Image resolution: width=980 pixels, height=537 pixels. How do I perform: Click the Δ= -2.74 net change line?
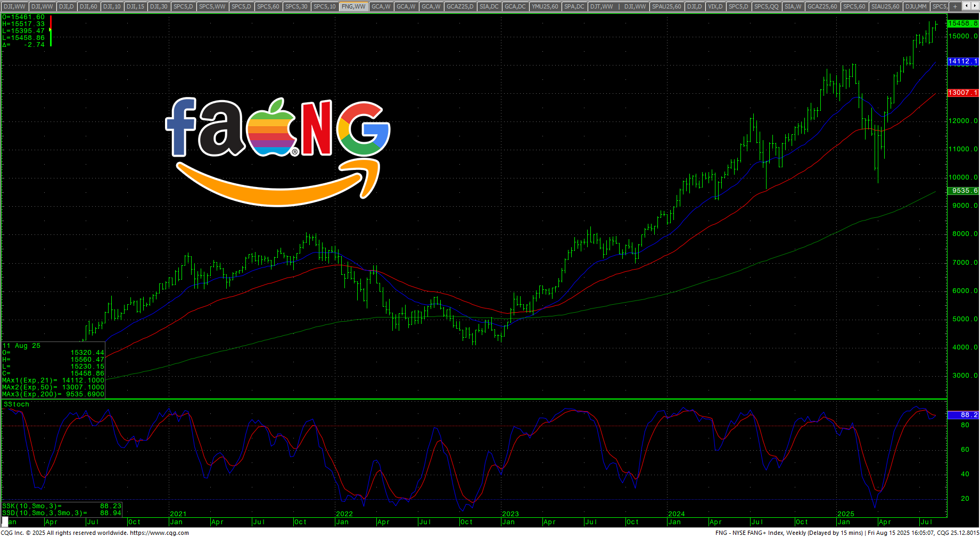click(x=23, y=45)
